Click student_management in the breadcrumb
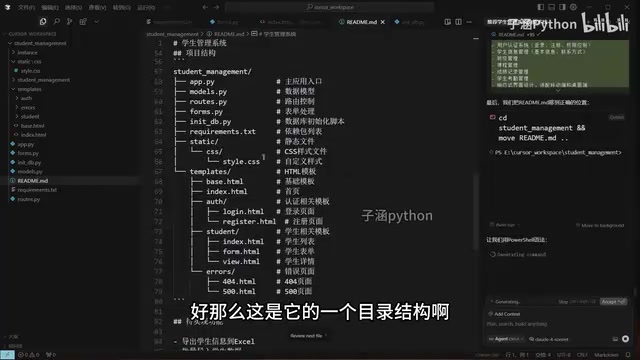Viewport: 640px width, 360px height. click(172, 34)
